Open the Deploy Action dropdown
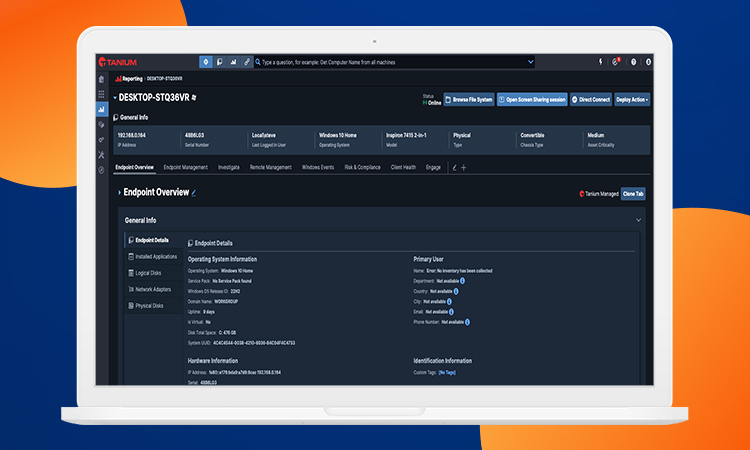 click(632, 99)
